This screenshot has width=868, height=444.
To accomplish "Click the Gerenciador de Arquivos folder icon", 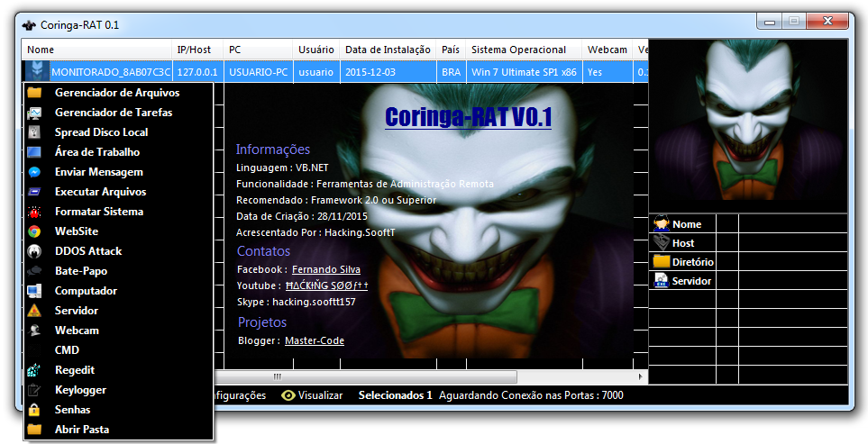I will click(x=34, y=93).
